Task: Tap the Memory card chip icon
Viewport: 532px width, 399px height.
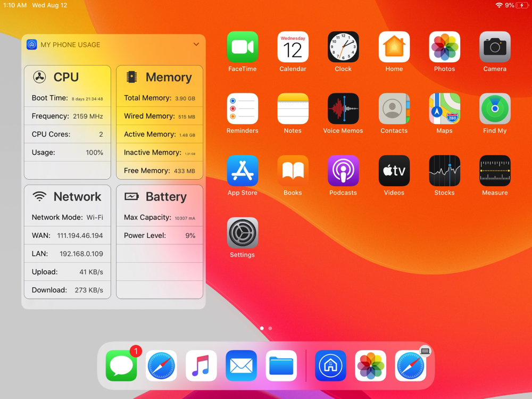Action: 131,77
